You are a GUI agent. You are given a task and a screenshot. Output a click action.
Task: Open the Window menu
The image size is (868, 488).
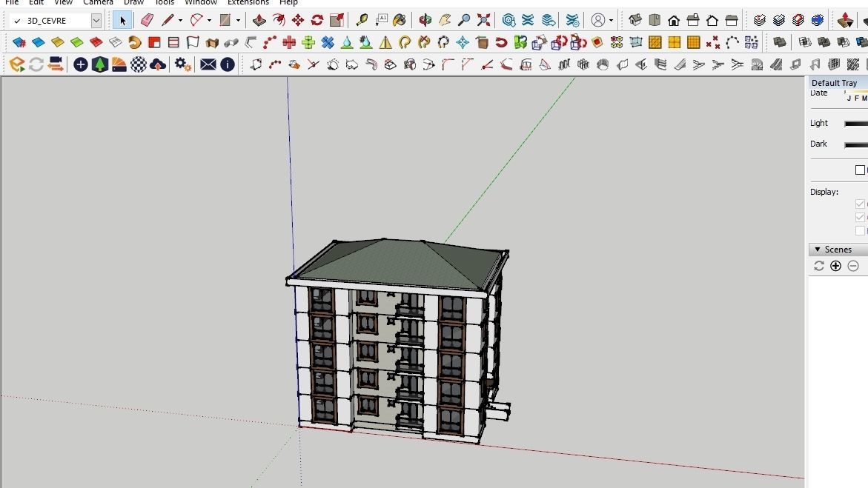click(x=200, y=2)
